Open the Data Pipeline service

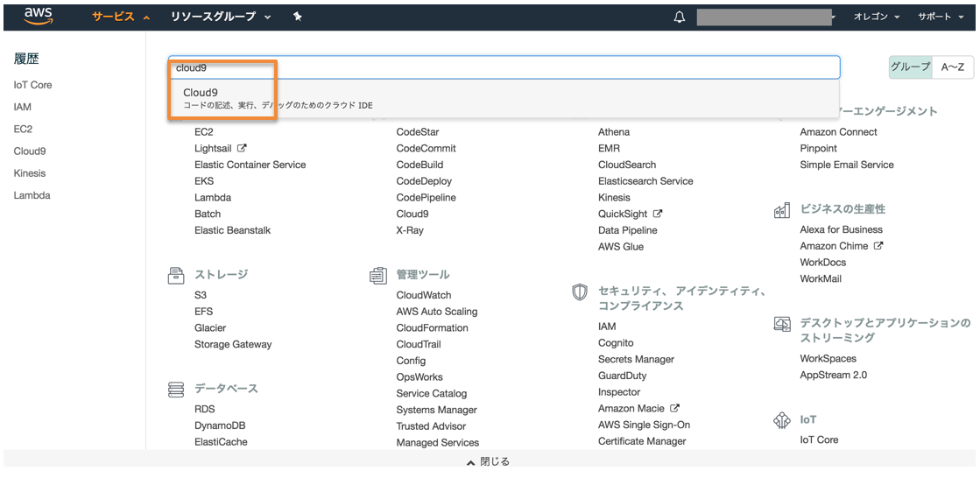click(628, 230)
